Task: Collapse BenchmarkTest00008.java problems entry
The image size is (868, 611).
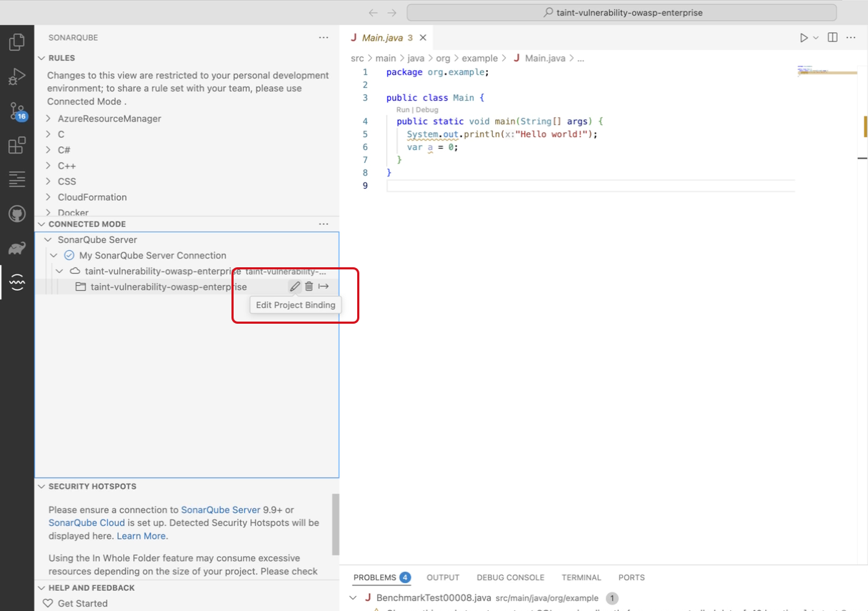Action: pyautogui.click(x=353, y=598)
